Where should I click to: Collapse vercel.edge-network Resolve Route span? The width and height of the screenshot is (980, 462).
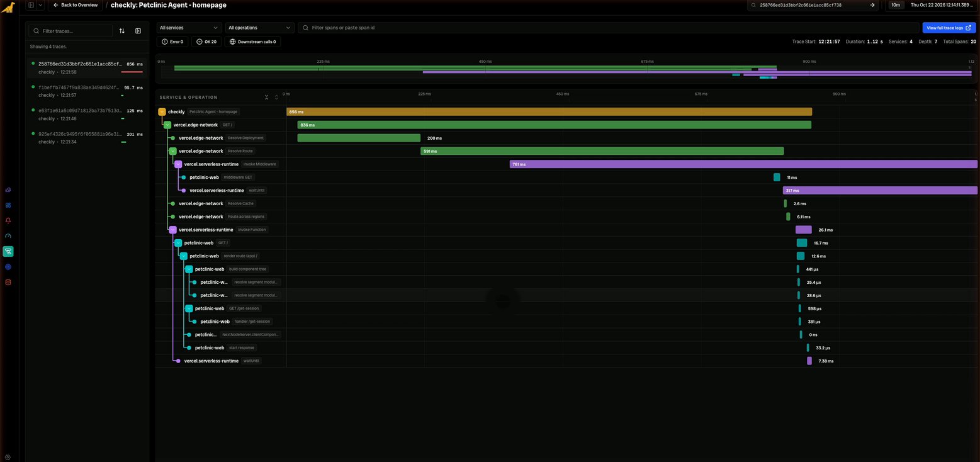coord(172,151)
